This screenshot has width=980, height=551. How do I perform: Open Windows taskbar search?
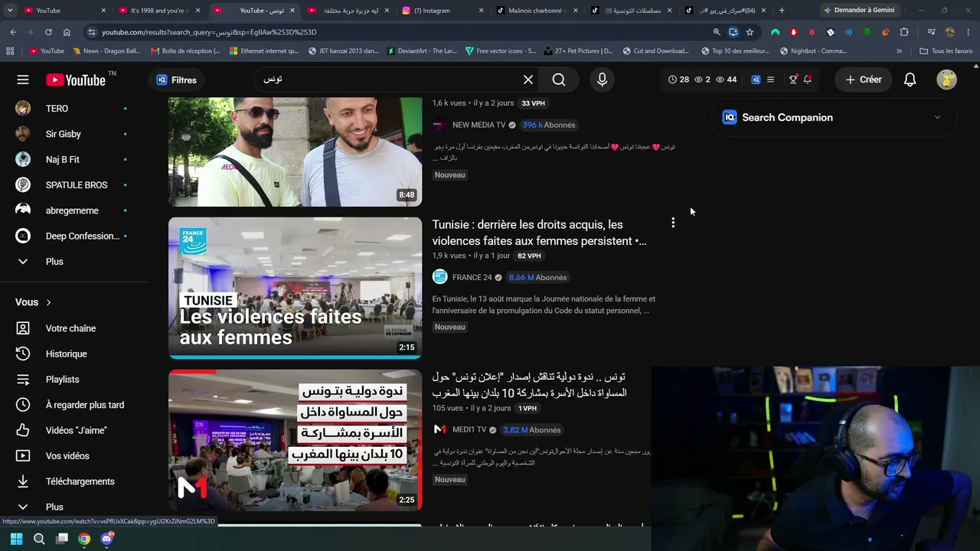(39, 539)
